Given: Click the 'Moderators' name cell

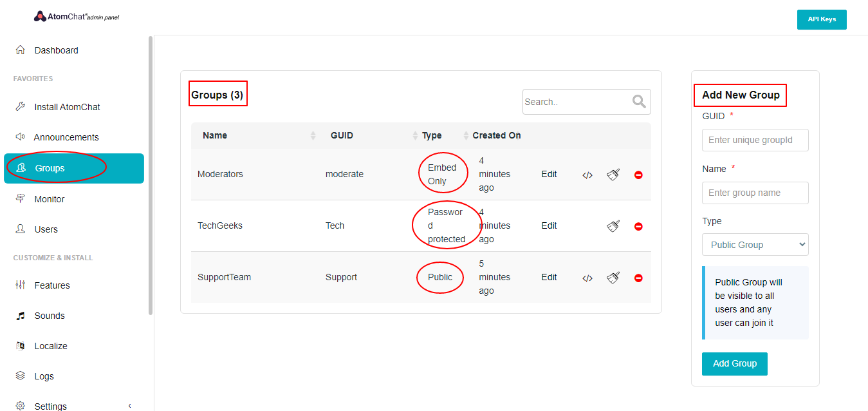Looking at the screenshot, I should tap(220, 174).
